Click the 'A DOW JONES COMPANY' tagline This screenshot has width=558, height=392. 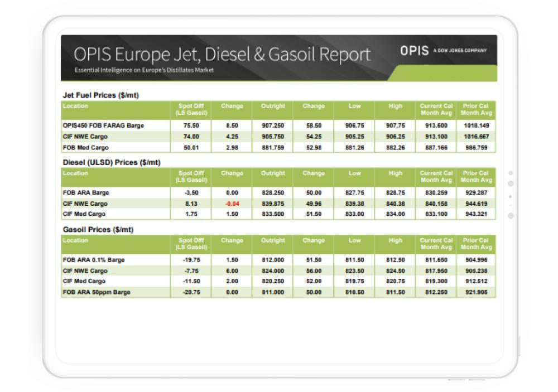(x=460, y=51)
